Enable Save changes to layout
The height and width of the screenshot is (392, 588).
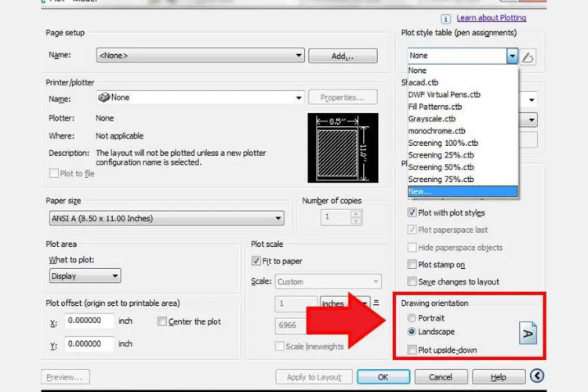(412, 281)
